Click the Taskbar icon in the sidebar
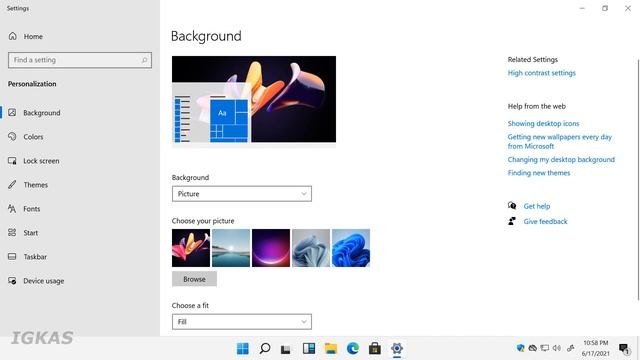The height and width of the screenshot is (360, 640). click(x=12, y=257)
